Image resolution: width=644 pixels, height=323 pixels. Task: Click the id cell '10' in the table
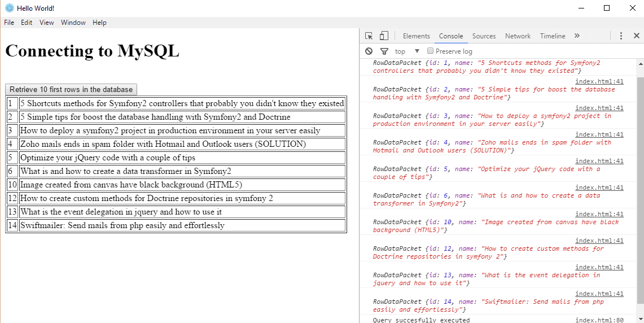(12, 185)
